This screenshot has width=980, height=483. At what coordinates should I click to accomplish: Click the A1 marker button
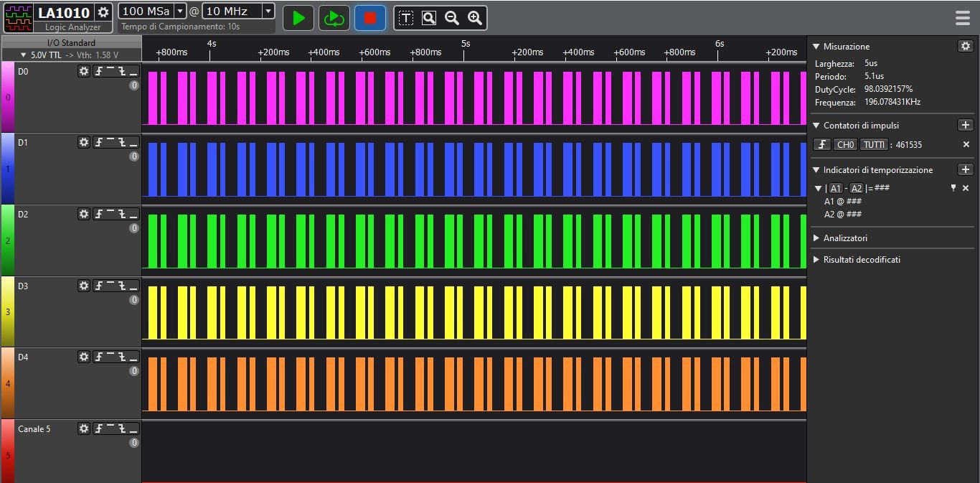tap(835, 188)
